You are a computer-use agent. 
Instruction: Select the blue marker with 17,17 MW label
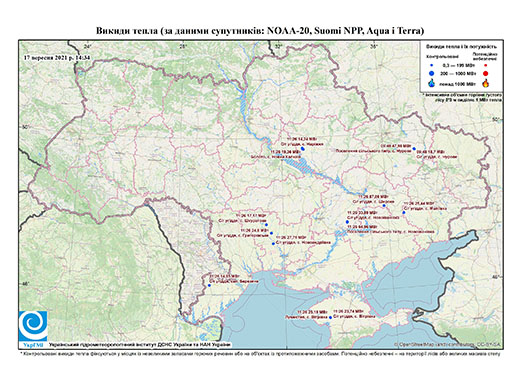pos(266,225)
